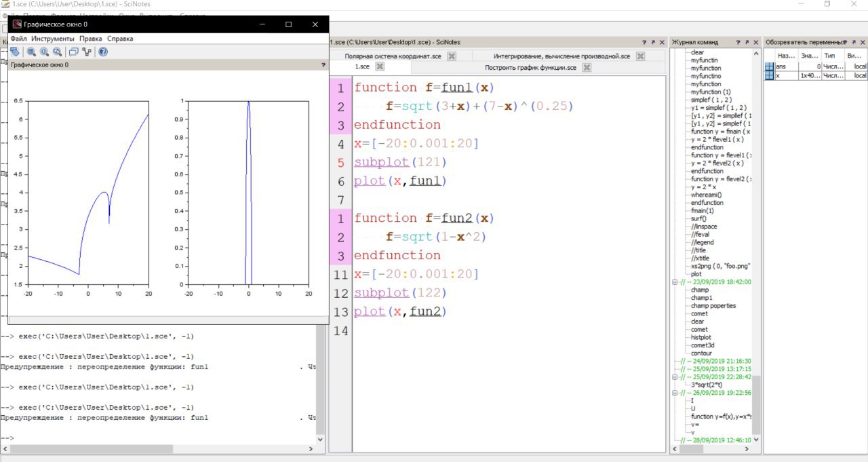Collapse the 23/09/2019 18:42:00 history node
Screen dimensions: 868x462
(x=675, y=282)
